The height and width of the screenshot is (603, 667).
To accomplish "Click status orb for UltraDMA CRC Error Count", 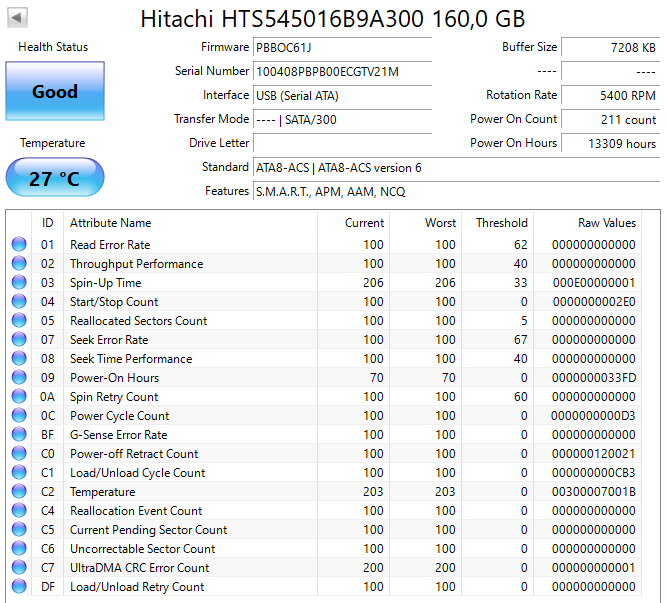I will [19, 567].
